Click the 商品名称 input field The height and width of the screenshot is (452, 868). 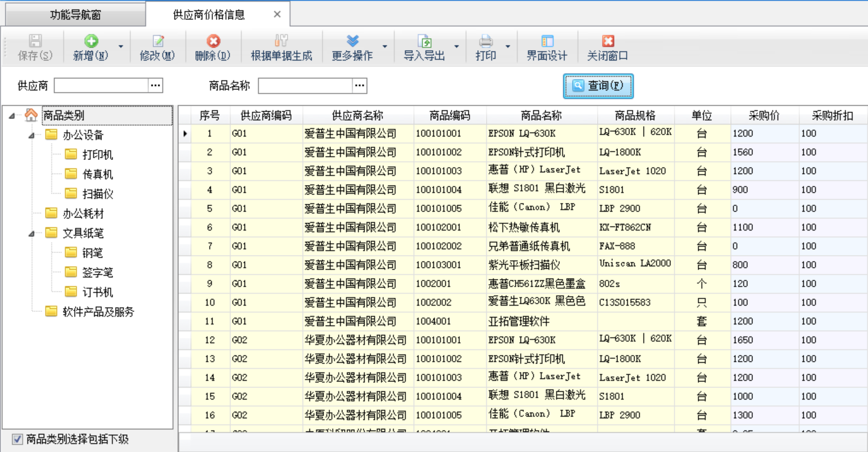click(x=305, y=85)
